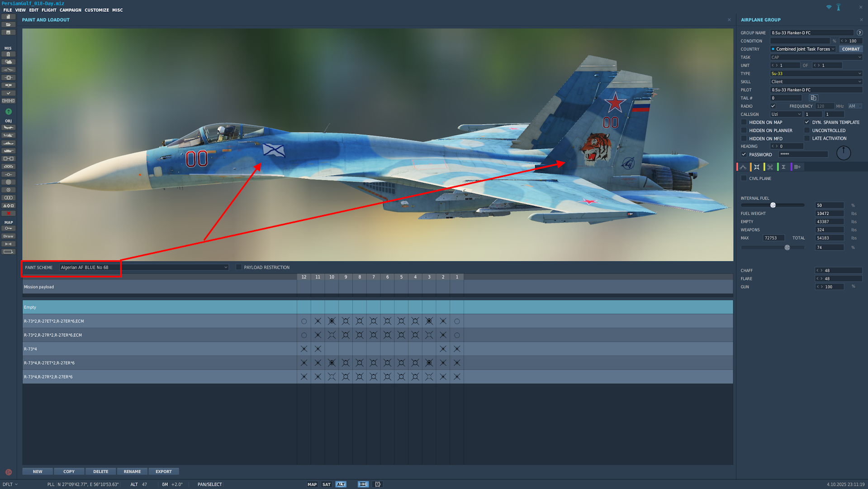Screen dimensions: 868x489
Task: Open the route tab icon
Action: point(743,167)
